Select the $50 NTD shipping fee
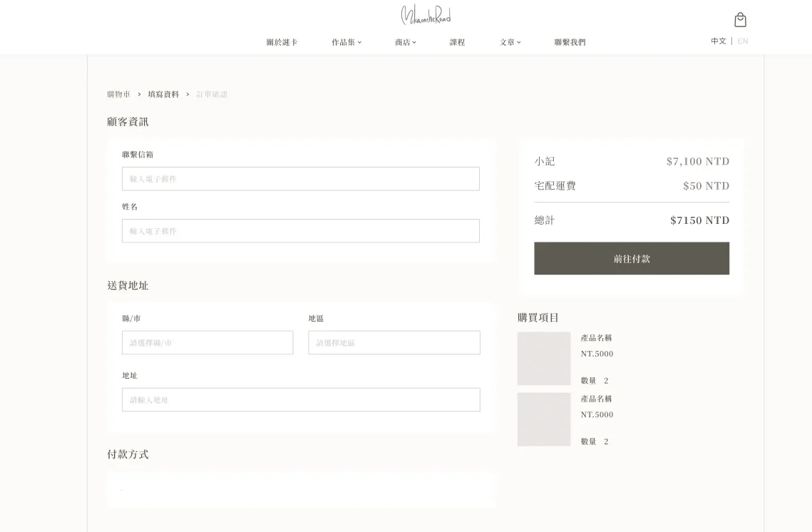Screen dimensions: 812x532 pyautogui.click(x=706, y=185)
